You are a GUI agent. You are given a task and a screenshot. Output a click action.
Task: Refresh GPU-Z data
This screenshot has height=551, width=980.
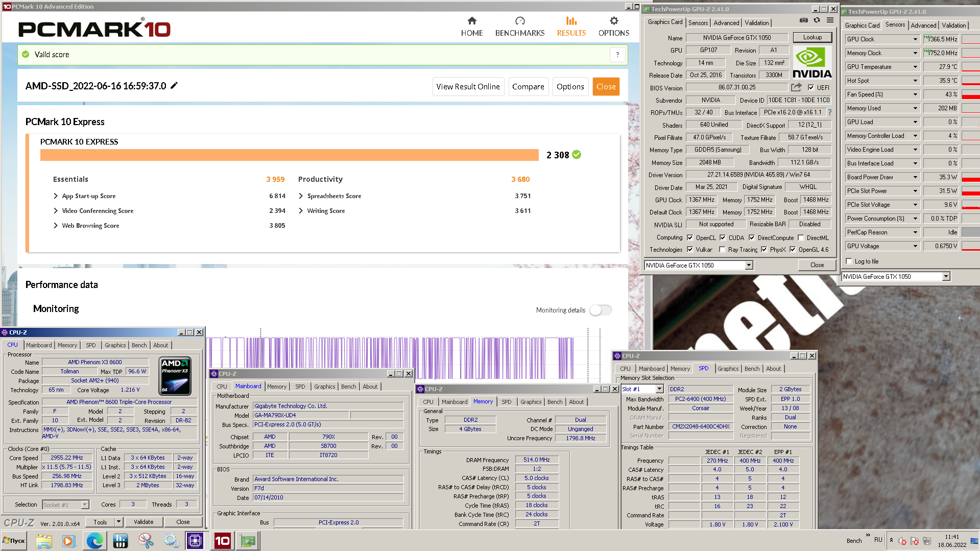817,20
